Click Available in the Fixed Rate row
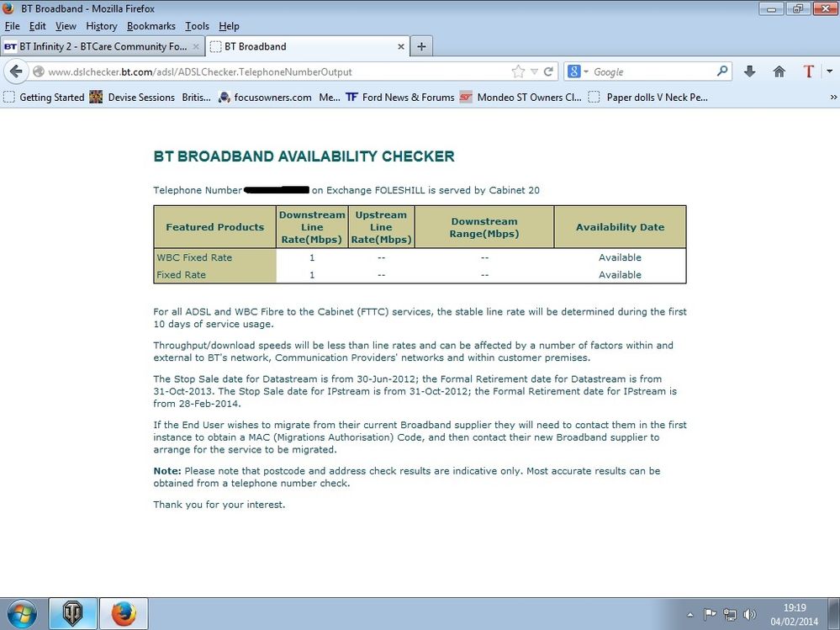Viewport: 840px width, 630px height. tap(620, 274)
